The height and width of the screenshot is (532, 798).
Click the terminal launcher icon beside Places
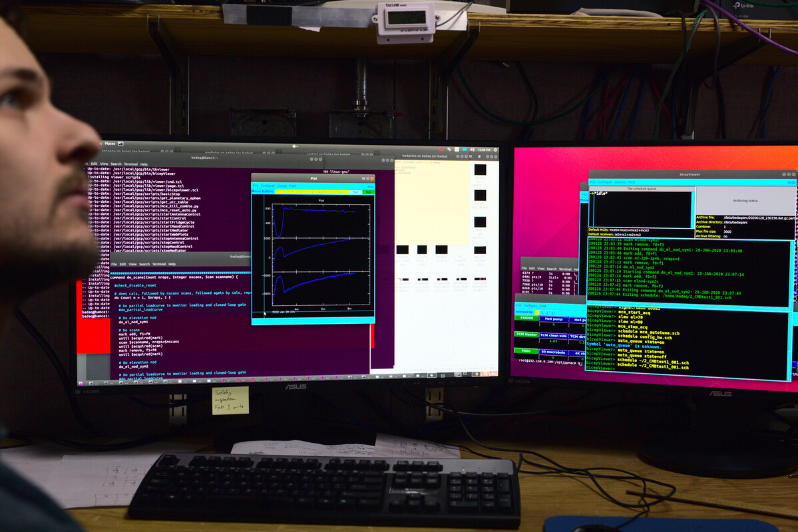[x=120, y=144]
